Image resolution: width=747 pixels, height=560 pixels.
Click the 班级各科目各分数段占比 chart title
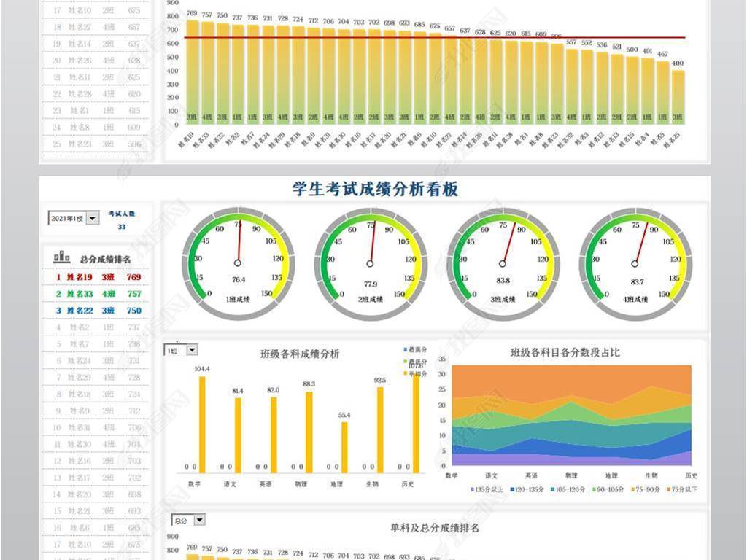[565, 352]
